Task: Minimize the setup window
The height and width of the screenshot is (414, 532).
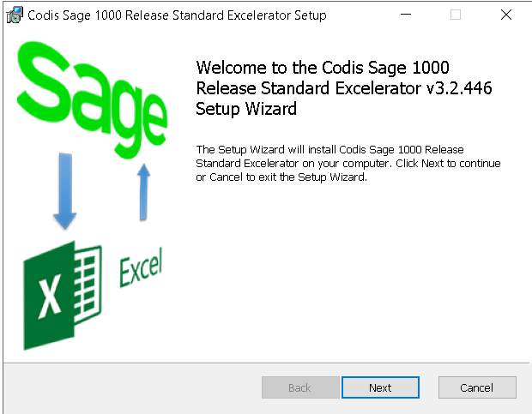Action: [x=406, y=15]
